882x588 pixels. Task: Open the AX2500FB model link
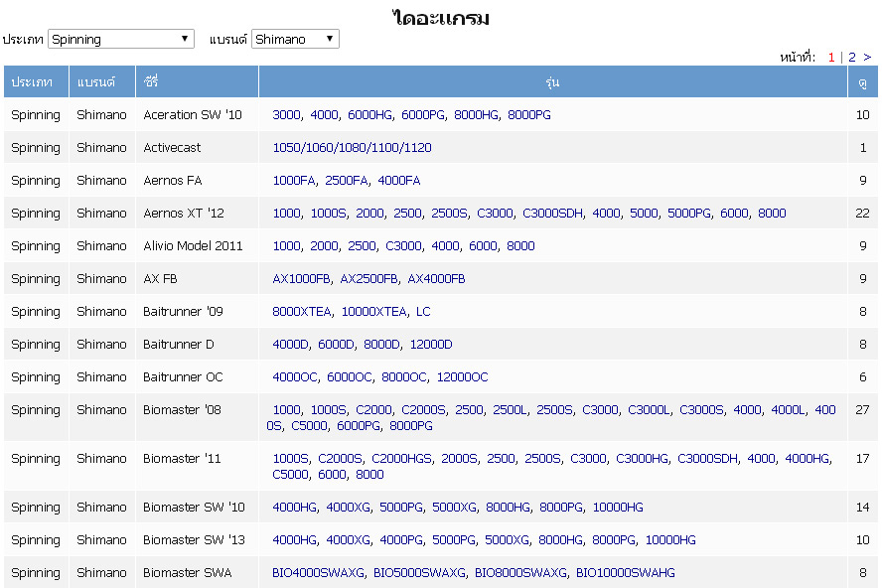tap(369, 278)
